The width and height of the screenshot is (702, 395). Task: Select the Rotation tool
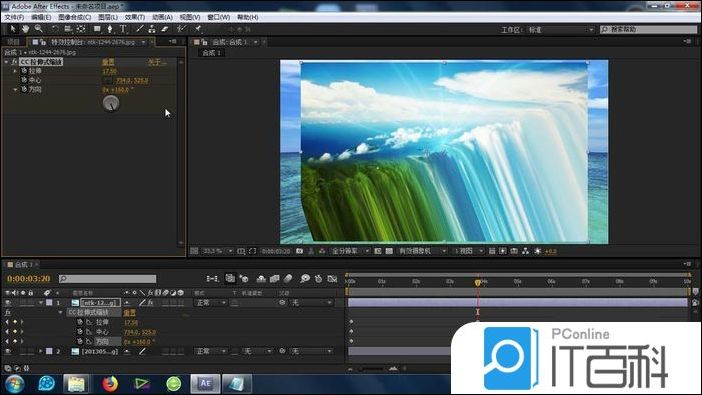pyautogui.click(x=55, y=29)
